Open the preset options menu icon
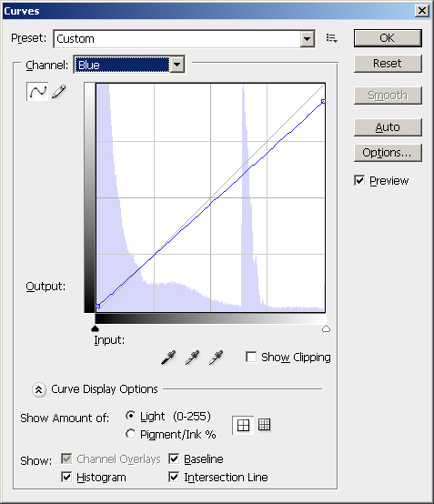434x504 pixels. [331, 38]
